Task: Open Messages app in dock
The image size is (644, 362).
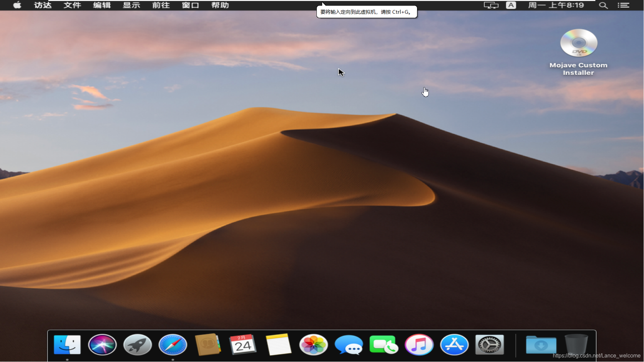Action: (349, 345)
